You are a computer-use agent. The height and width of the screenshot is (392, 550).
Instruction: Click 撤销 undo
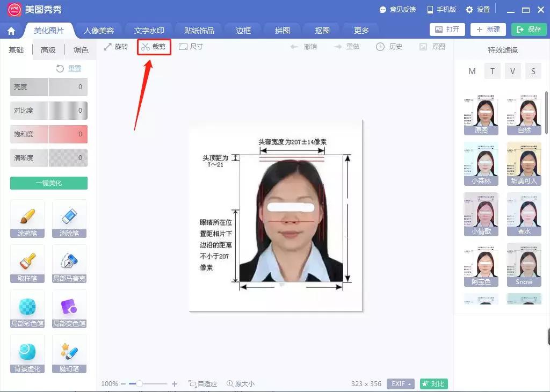303,47
